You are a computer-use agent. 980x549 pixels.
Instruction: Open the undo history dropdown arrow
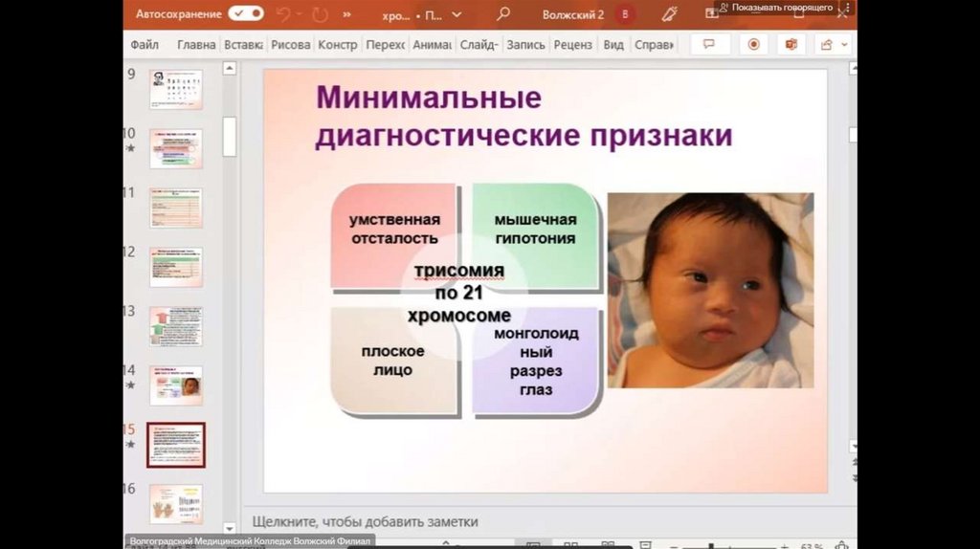300,14
